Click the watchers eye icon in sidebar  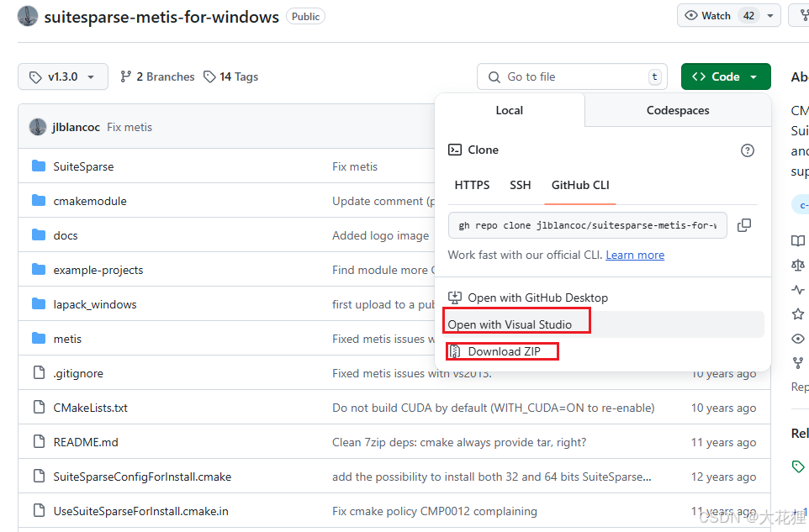(798, 339)
